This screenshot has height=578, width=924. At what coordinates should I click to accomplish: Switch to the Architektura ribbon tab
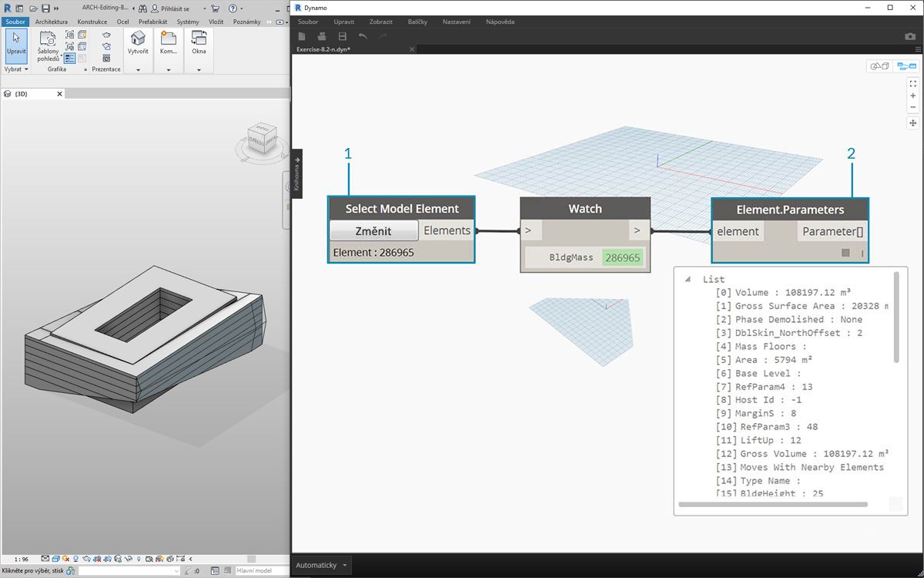point(52,22)
